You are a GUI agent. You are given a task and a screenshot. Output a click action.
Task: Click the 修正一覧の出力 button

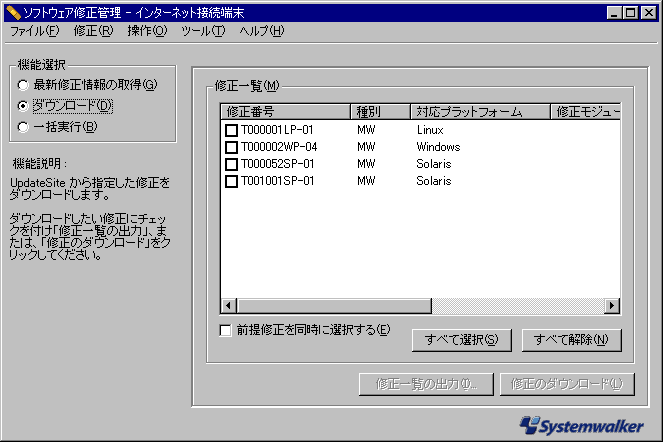point(426,384)
